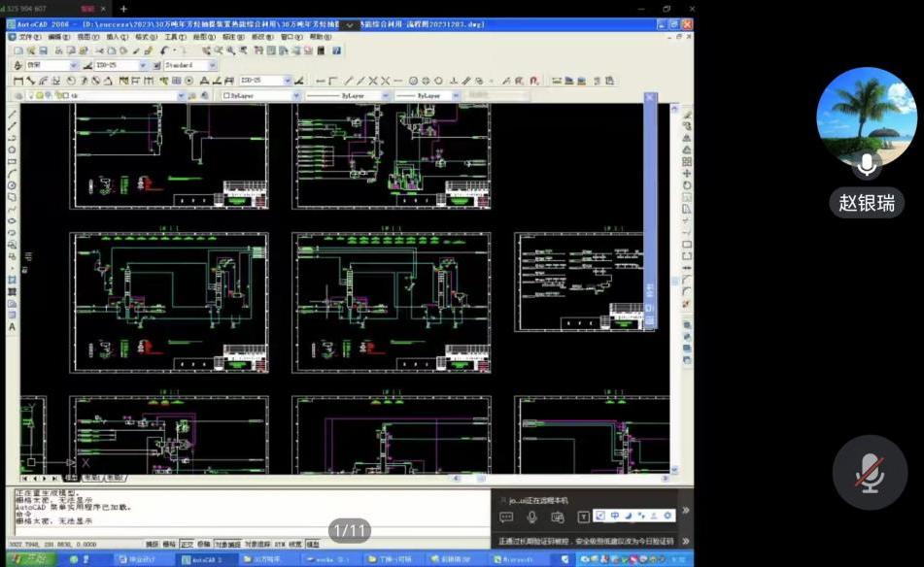The width and height of the screenshot is (924, 567).
Task: Toggle 栅格 grid display in status bar
Action: (x=169, y=545)
